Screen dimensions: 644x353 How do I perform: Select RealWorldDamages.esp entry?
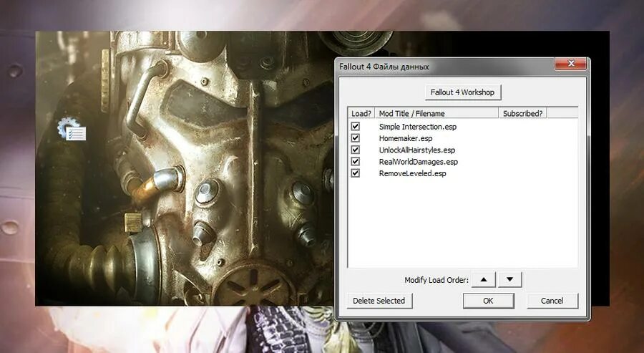(418, 162)
